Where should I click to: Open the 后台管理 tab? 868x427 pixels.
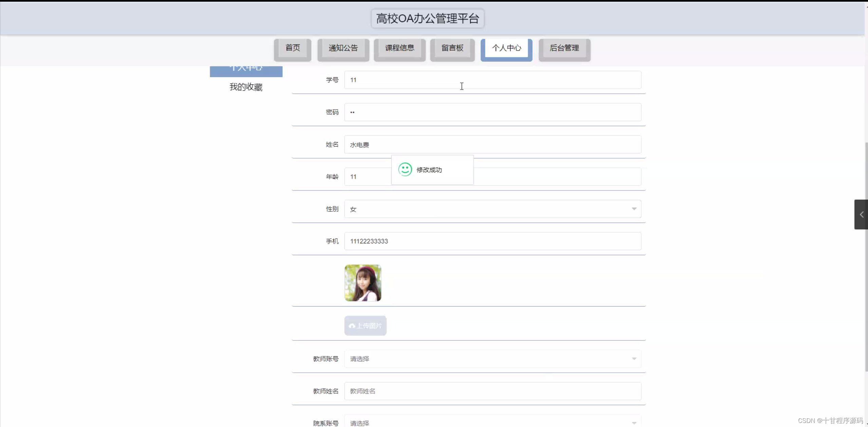(x=564, y=48)
